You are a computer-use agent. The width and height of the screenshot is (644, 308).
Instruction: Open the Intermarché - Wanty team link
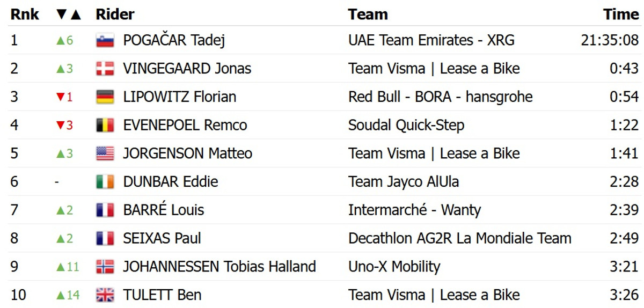414,210
